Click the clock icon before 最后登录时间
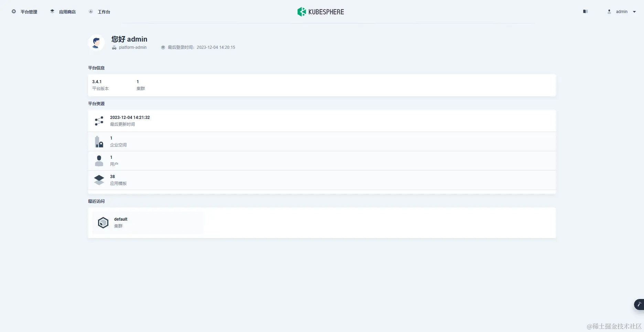 (x=163, y=47)
